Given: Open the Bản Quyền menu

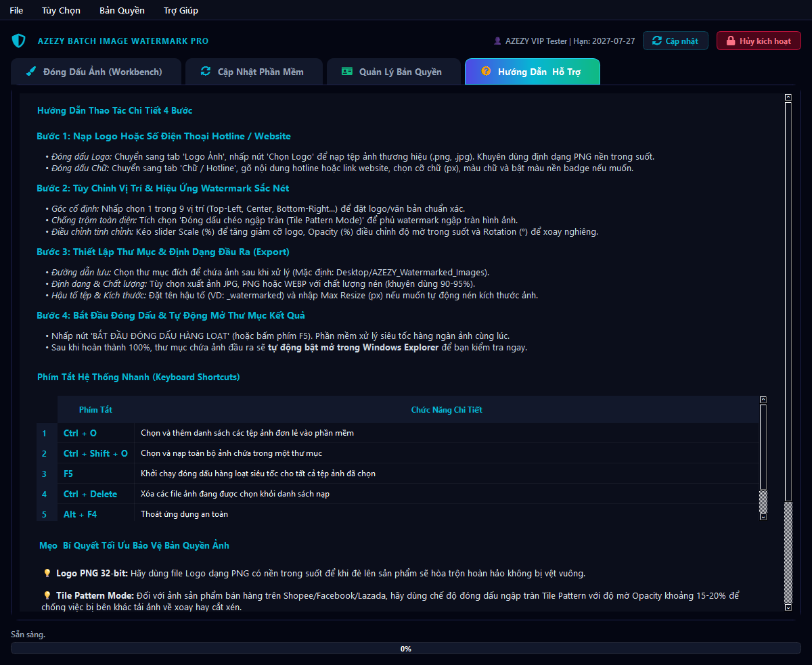Looking at the screenshot, I should point(122,10).
